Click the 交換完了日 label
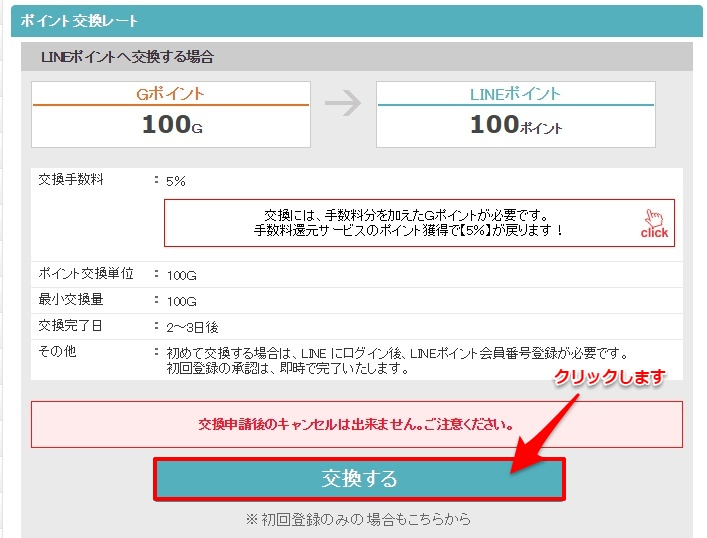Image resolution: width=707 pixels, height=538 pixels. (x=70, y=325)
